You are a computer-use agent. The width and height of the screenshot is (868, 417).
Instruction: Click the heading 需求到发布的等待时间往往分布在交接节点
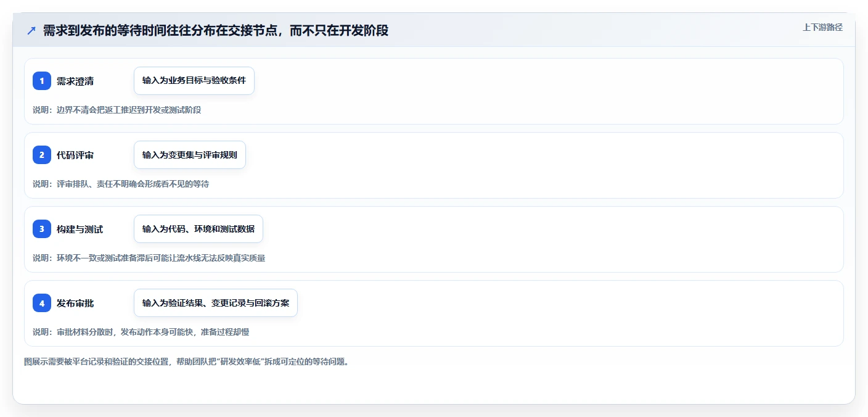pyautogui.click(x=216, y=31)
